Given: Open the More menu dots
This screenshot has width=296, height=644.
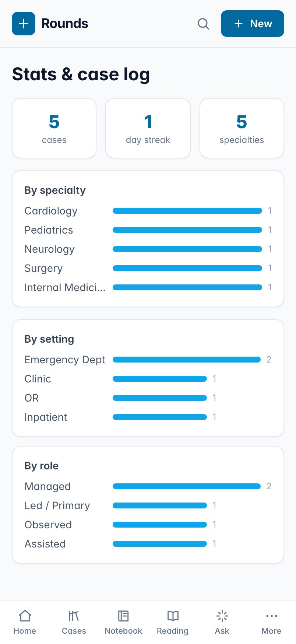Looking at the screenshot, I should click(271, 616).
